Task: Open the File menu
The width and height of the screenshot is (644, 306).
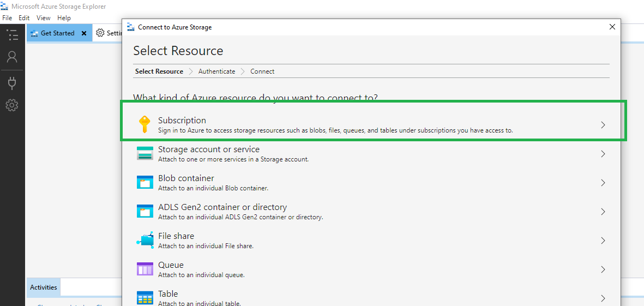Action: (x=8, y=18)
